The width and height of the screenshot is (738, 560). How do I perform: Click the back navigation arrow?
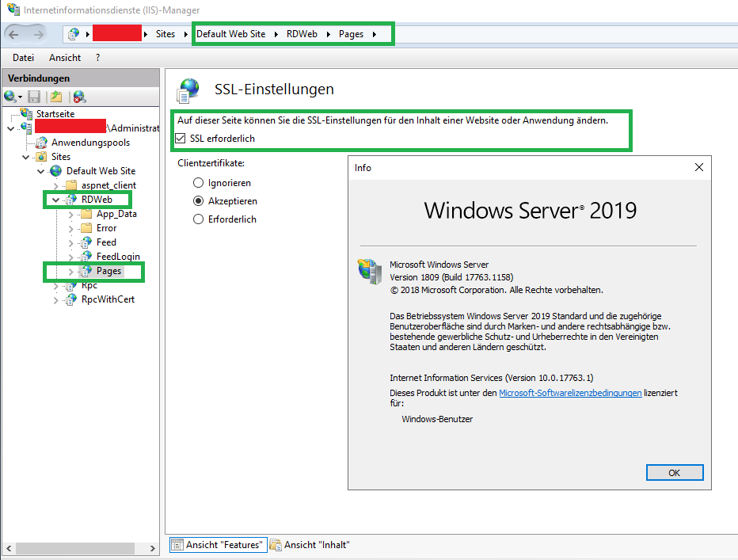click(x=13, y=34)
